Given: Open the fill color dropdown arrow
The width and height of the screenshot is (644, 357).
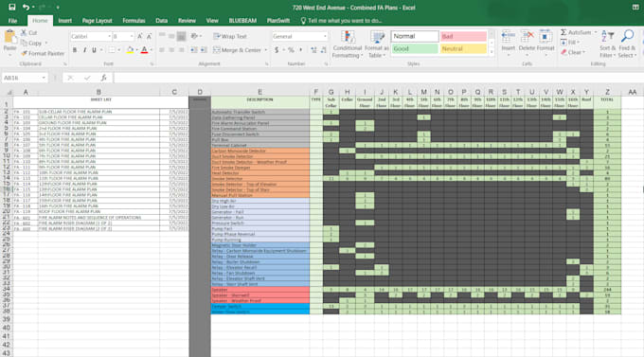Looking at the screenshot, I should (x=136, y=50).
